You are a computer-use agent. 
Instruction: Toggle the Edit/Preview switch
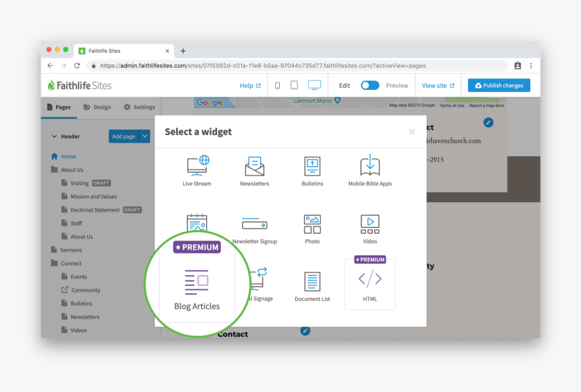(x=370, y=86)
